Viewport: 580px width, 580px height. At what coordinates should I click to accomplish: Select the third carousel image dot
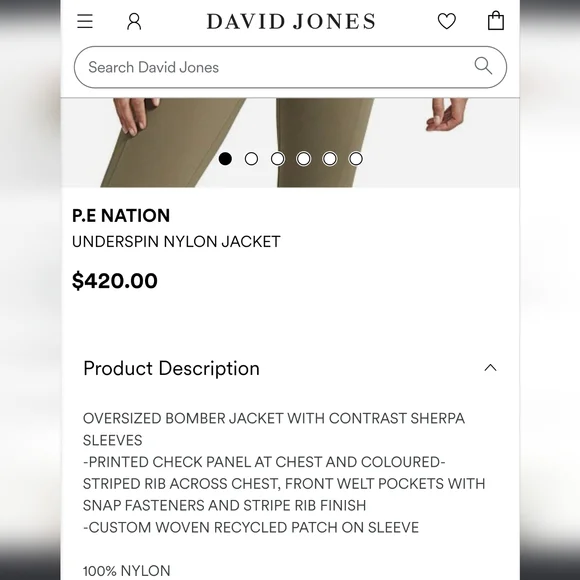[x=278, y=159]
